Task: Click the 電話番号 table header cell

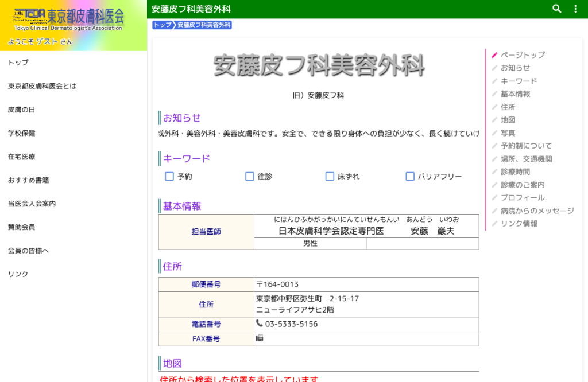Action: click(x=206, y=324)
